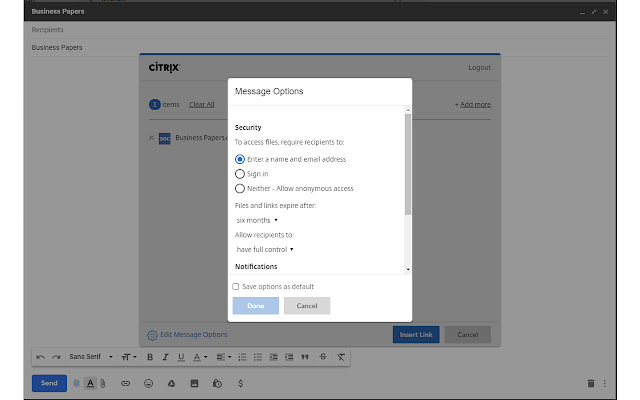640x400 pixels.
Task: Click the Logout link
Action: pyautogui.click(x=479, y=68)
